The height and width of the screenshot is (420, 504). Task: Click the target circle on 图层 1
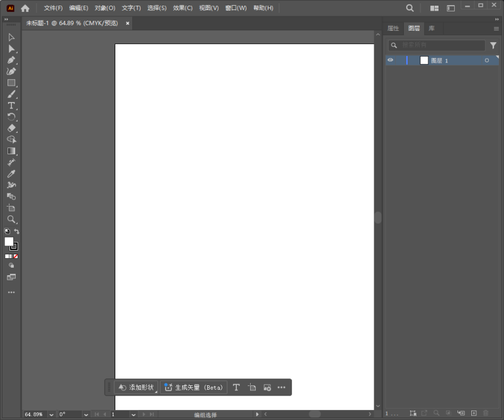pos(486,60)
